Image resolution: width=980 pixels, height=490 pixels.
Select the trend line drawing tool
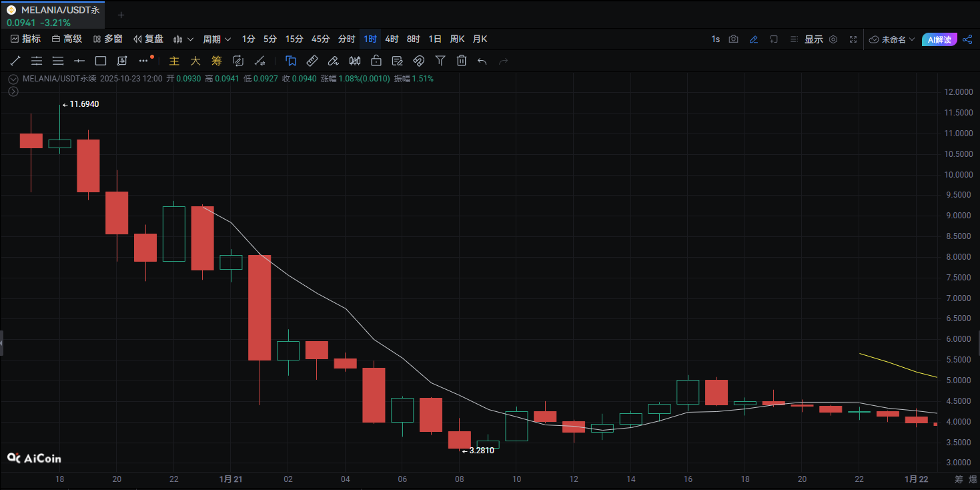click(x=15, y=61)
